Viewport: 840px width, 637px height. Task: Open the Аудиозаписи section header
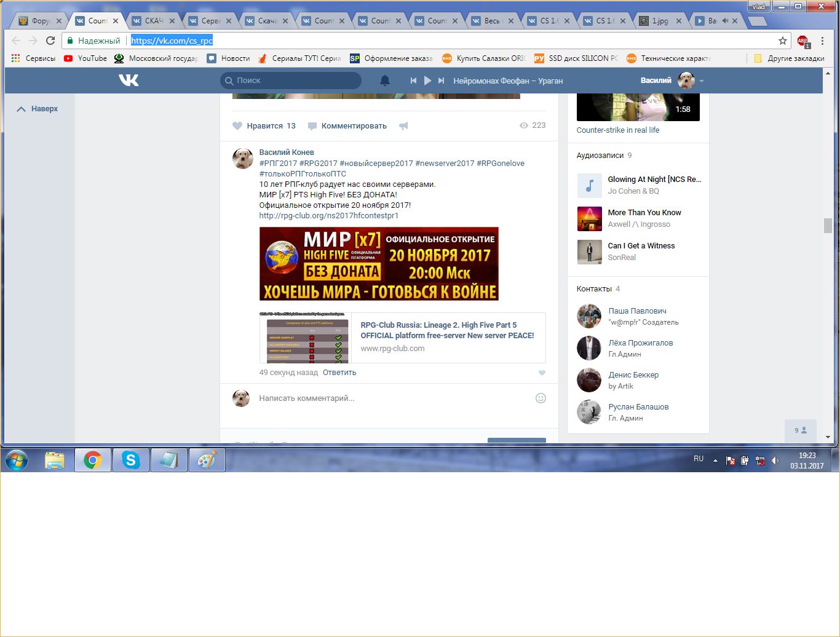(600, 156)
